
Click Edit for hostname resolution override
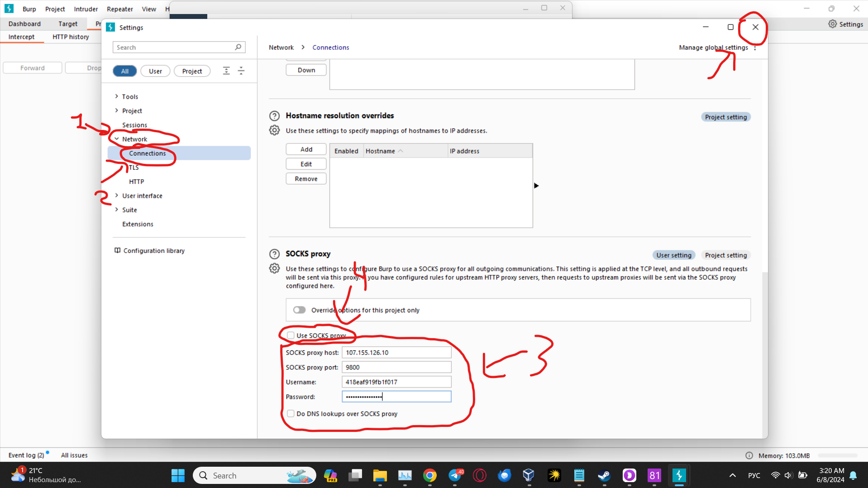point(306,164)
